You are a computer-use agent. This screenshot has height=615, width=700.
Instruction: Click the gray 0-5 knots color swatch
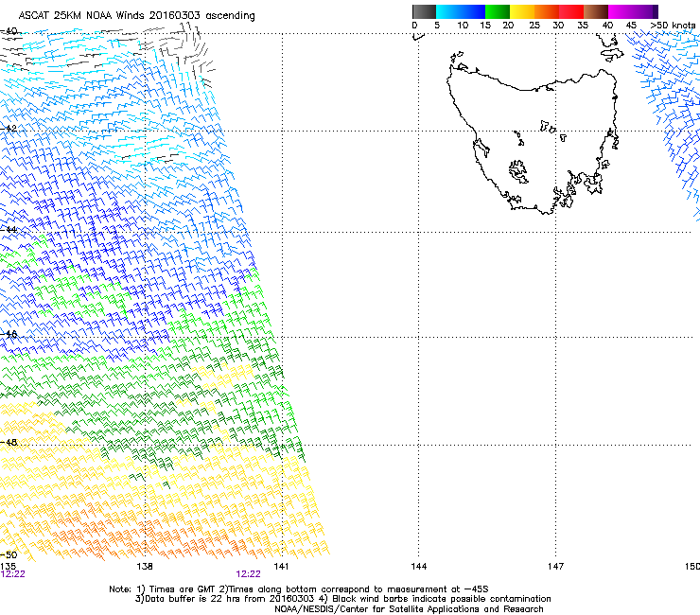[424, 11]
